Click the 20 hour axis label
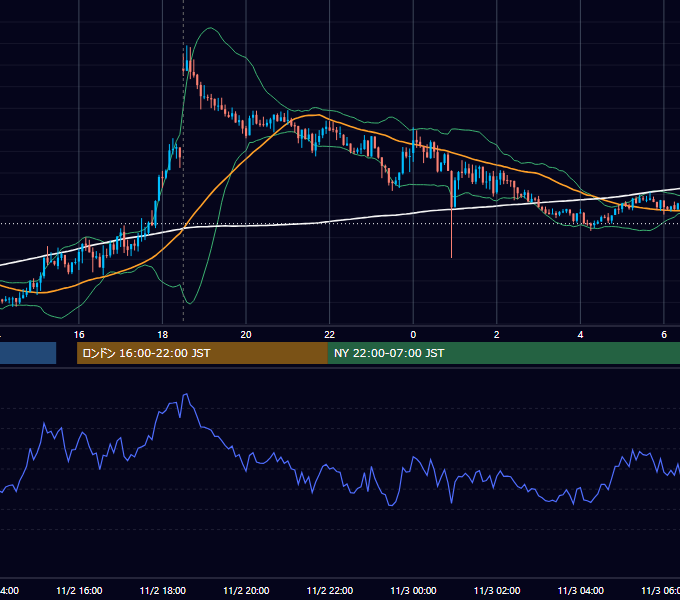Image resolution: width=680 pixels, height=600 pixels. pyautogui.click(x=246, y=335)
